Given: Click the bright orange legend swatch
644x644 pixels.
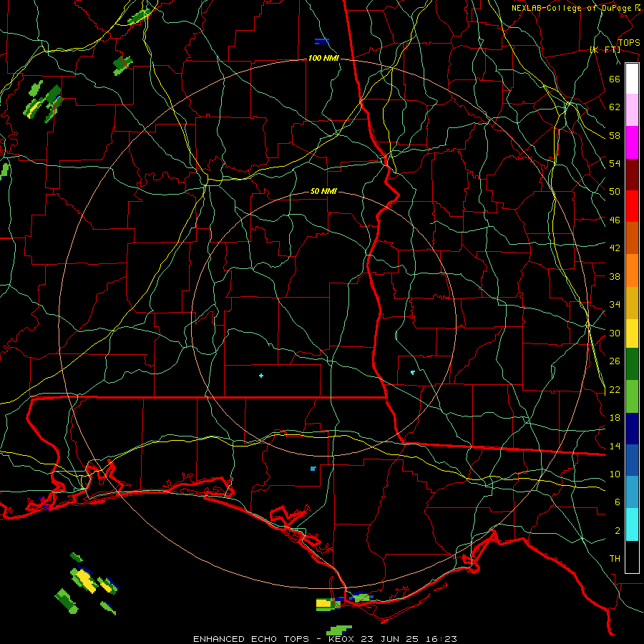Looking at the screenshot, I should coord(632,270).
